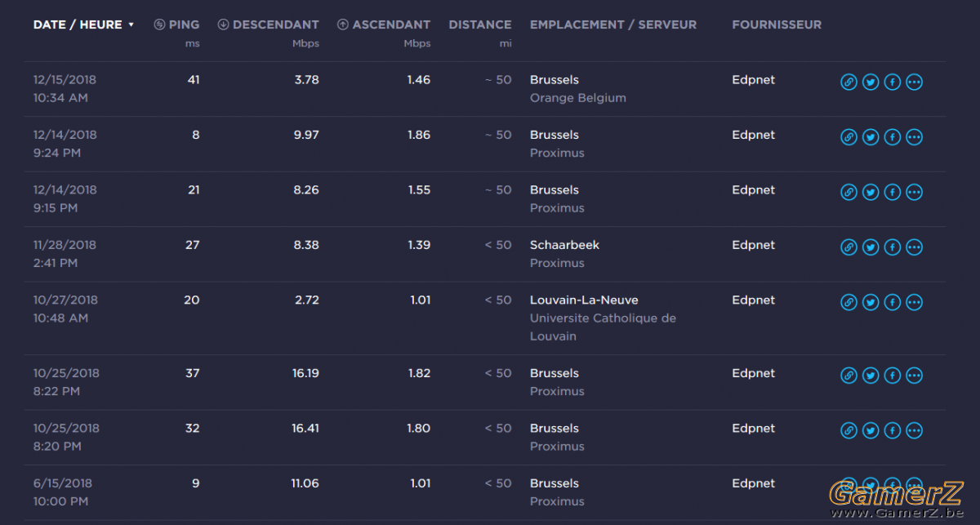
Task: Click the "16.19" download value
Action: pyautogui.click(x=305, y=373)
